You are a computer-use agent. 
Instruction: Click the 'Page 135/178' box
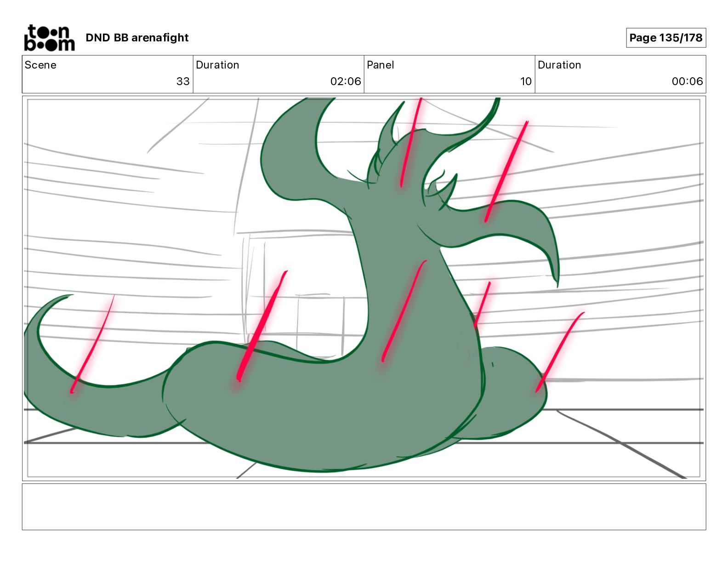click(665, 38)
